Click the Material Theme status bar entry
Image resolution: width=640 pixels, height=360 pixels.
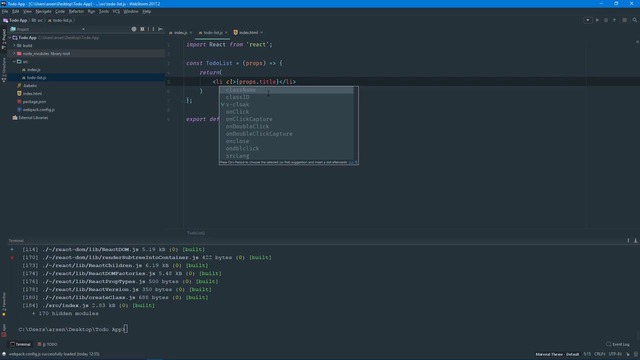pyautogui.click(x=557, y=354)
